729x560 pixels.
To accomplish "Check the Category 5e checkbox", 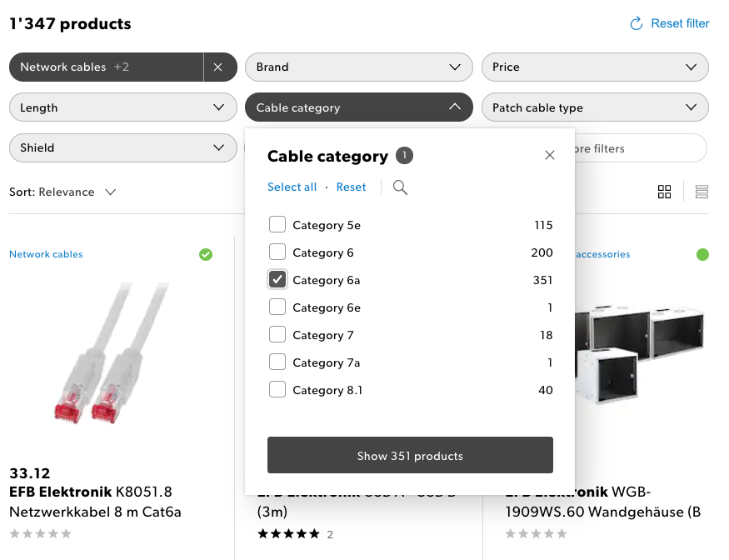I will (x=277, y=224).
